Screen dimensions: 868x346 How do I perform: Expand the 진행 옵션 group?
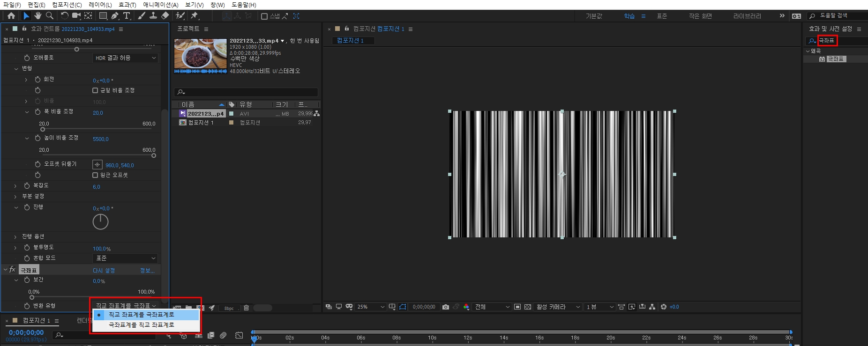(x=15, y=237)
